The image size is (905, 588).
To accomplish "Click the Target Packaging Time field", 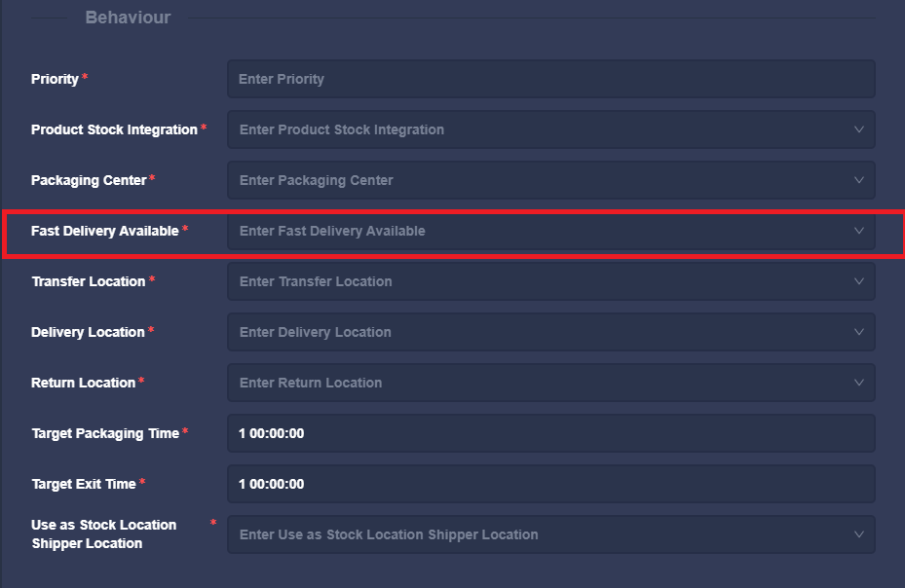I will 551,433.
